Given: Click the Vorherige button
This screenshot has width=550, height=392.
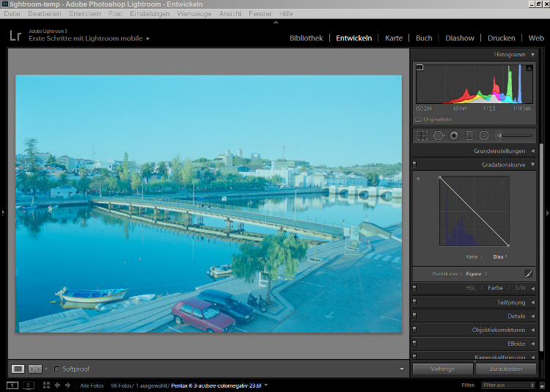Looking at the screenshot, I should 443,369.
